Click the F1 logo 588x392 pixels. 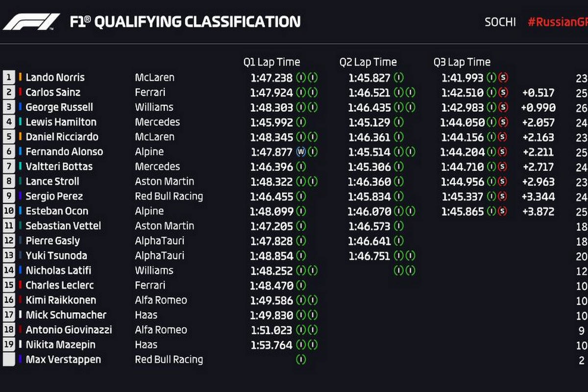[31, 22]
